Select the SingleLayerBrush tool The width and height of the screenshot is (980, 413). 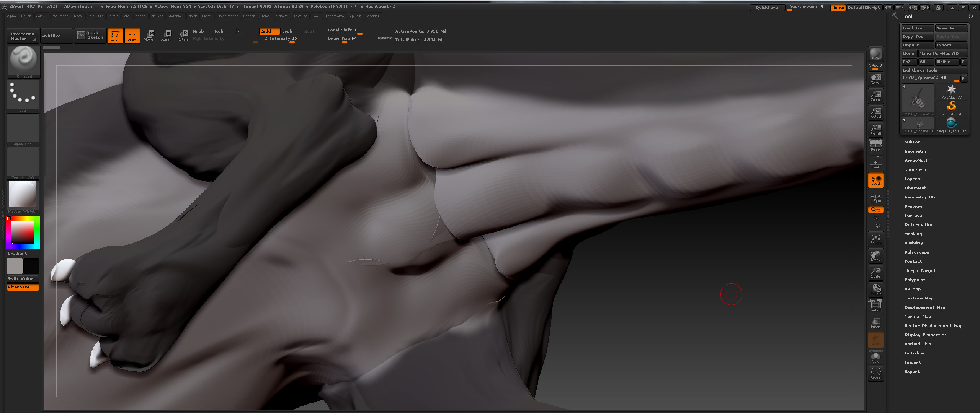951,125
